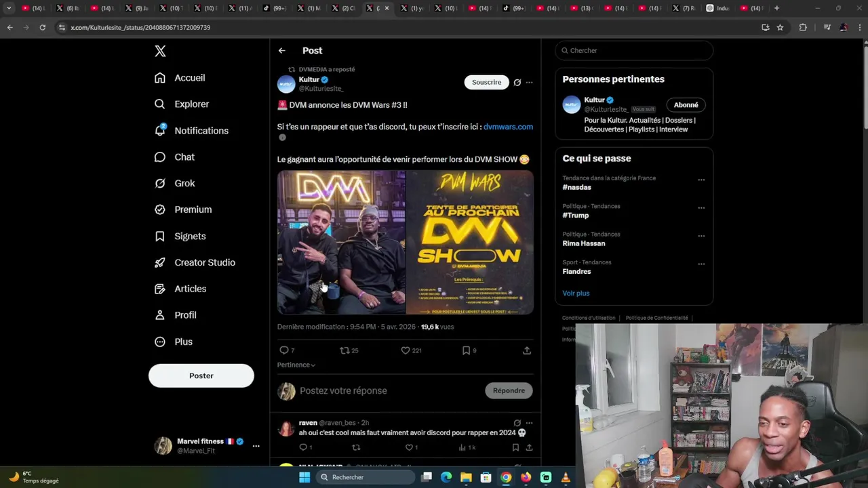Click browser reload button
868x488 pixels.
(x=43, y=27)
